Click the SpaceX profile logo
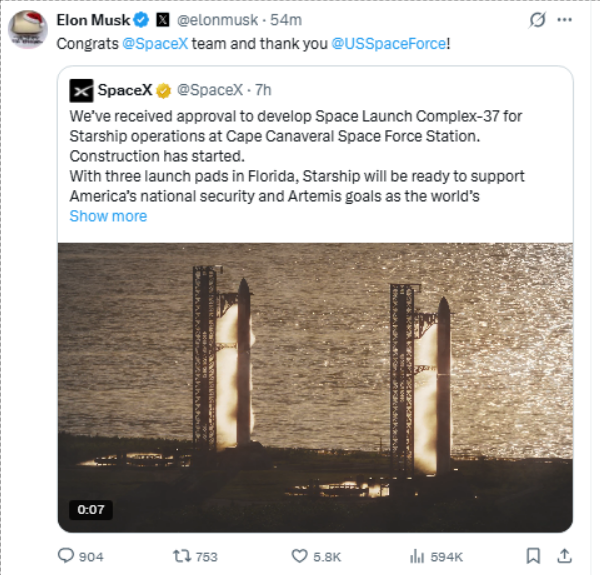Image resolution: width=600 pixels, height=575 pixels. tap(81, 90)
